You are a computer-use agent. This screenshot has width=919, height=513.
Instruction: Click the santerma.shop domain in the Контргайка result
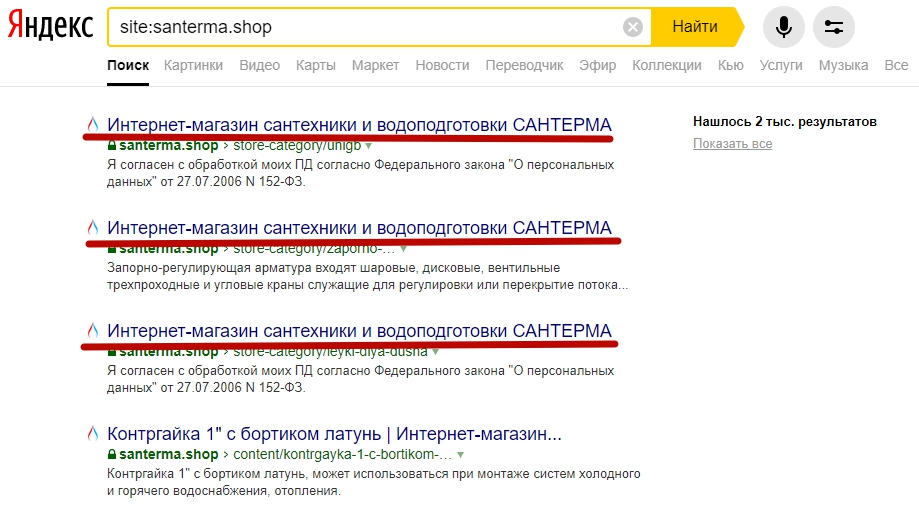[169, 454]
